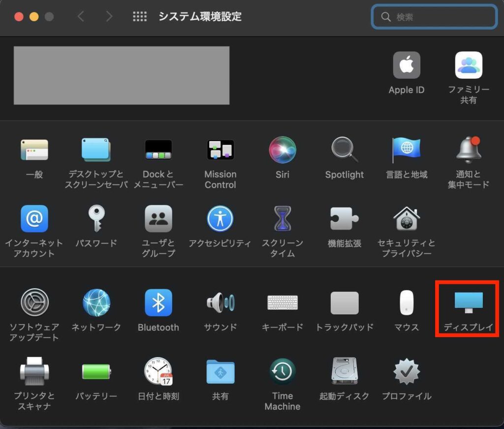Go back with the left arrow
504x429 pixels.
81,16
